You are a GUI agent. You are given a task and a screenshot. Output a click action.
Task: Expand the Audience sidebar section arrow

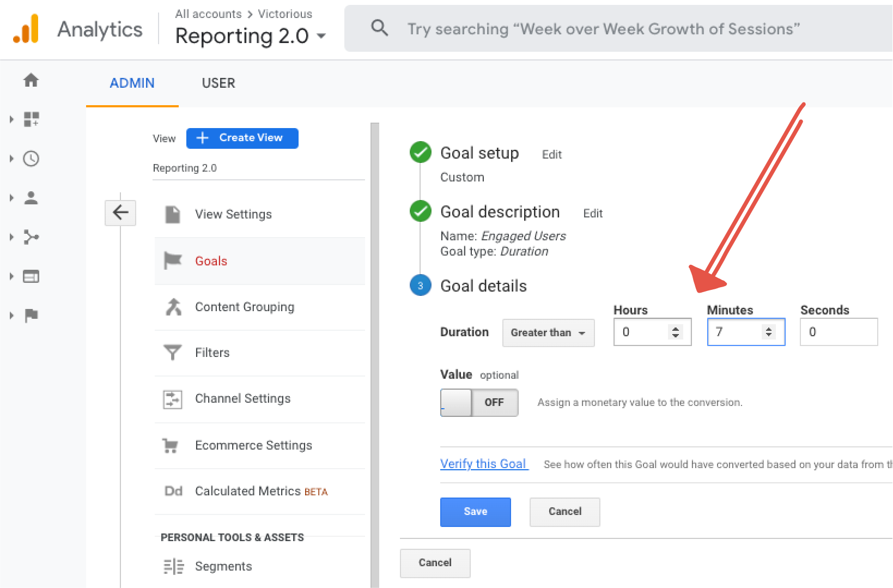11,198
